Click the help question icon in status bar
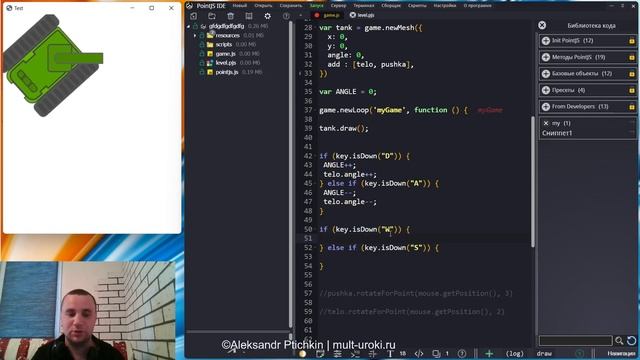This screenshot has width=640, height=360. [x=462, y=353]
